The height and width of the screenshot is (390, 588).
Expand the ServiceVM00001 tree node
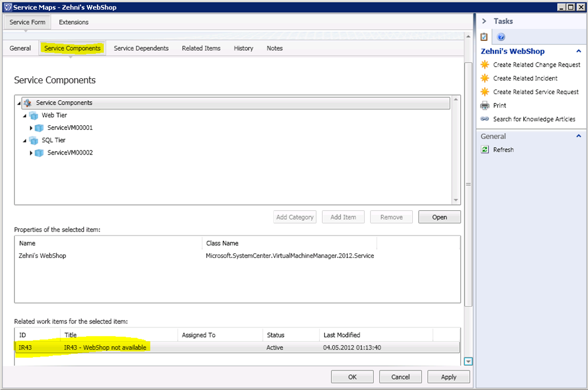[x=31, y=128]
